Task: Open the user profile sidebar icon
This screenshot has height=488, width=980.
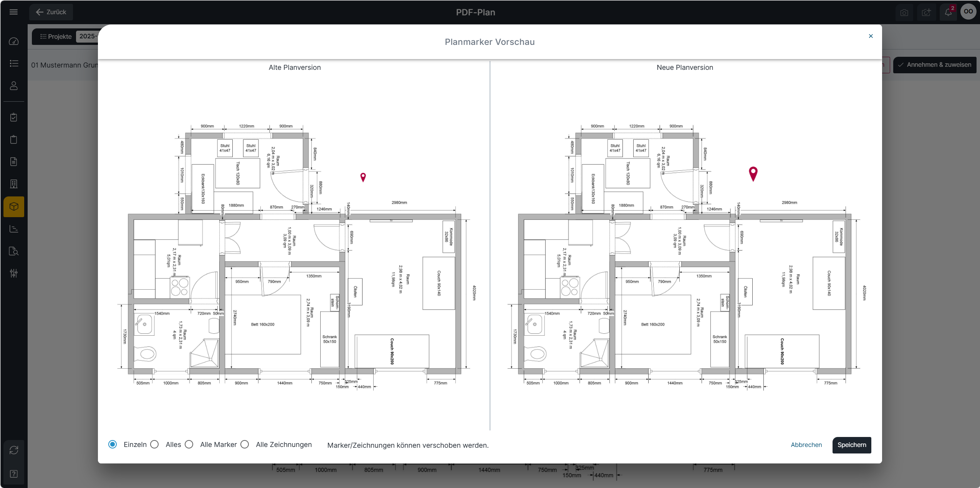Action: coord(14,86)
